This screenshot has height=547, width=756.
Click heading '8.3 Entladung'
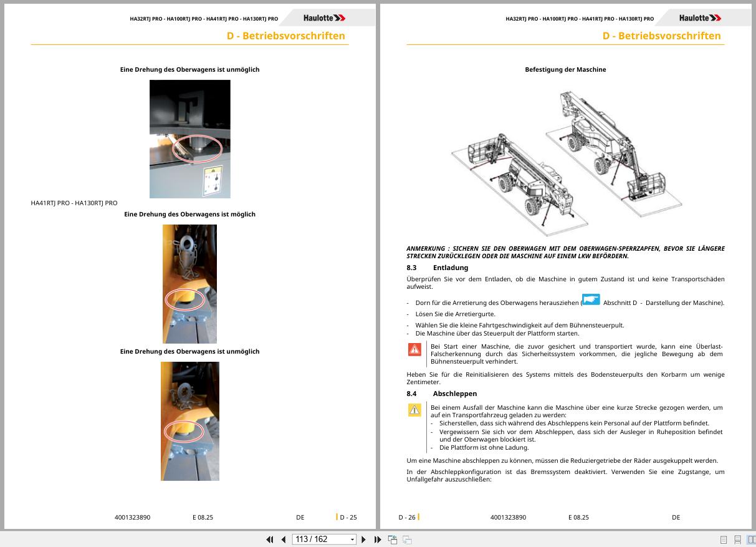pyautogui.click(x=438, y=268)
